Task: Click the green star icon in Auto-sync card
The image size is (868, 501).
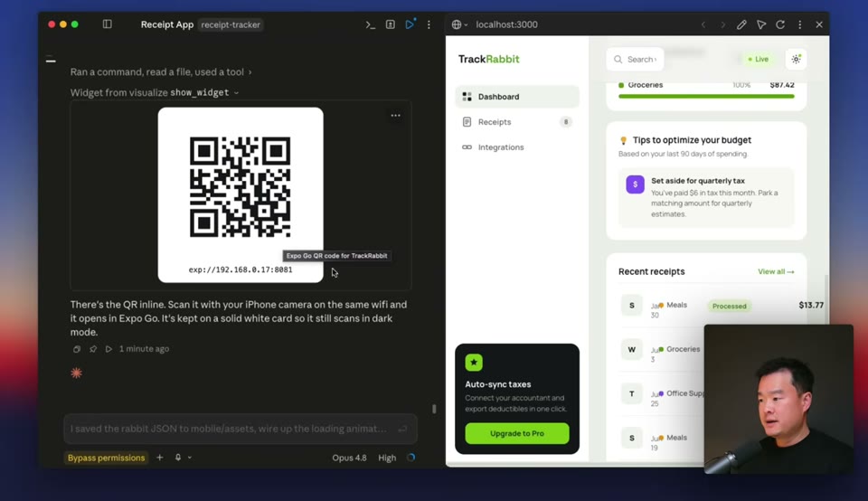Action: click(x=474, y=363)
